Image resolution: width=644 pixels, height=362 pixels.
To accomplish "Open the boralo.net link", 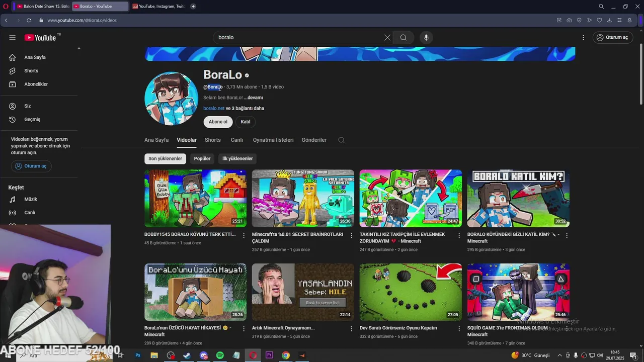I will (214, 108).
